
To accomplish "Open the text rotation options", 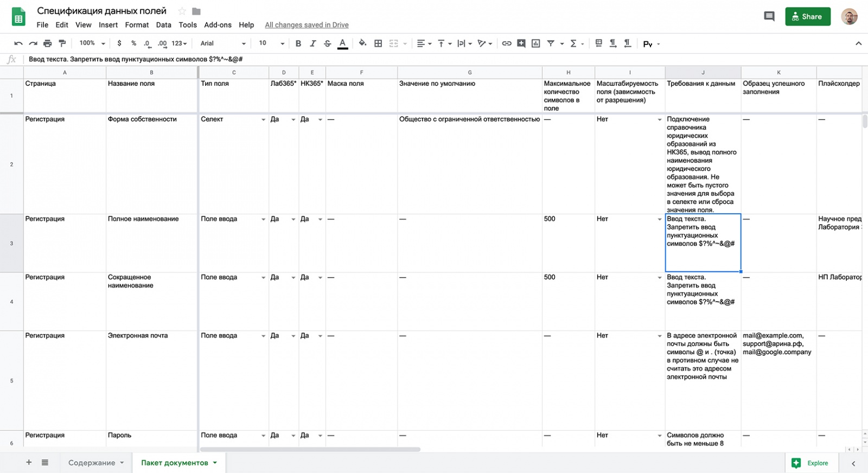I will (x=484, y=43).
